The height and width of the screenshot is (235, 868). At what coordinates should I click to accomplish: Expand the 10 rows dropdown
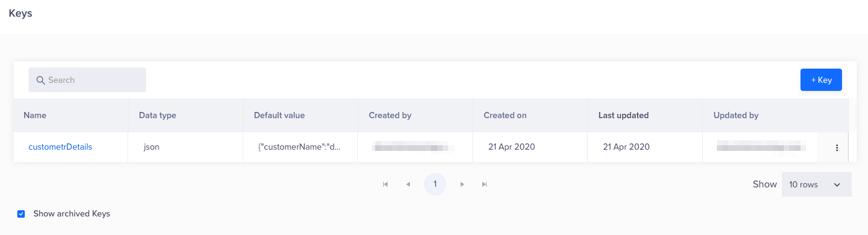coord(817,184)
